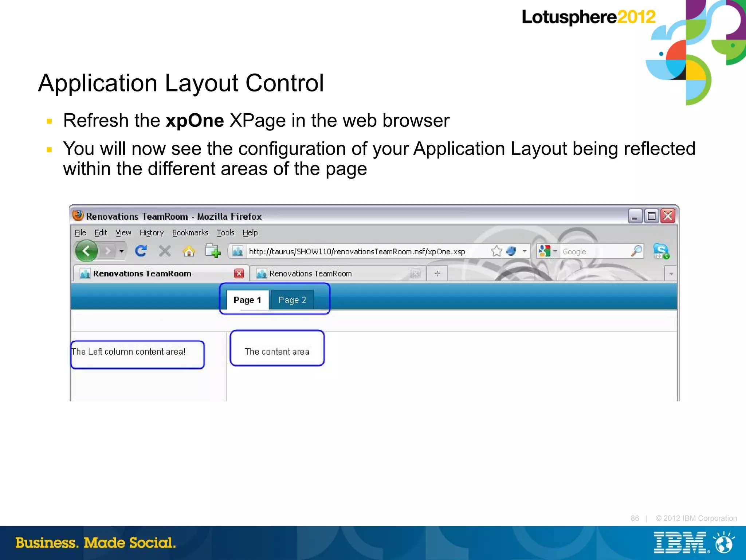The height and width of the screenshot is (560, 746).
Task: Click the text 'The Left column content area!'
Action: tap(129, 352)
